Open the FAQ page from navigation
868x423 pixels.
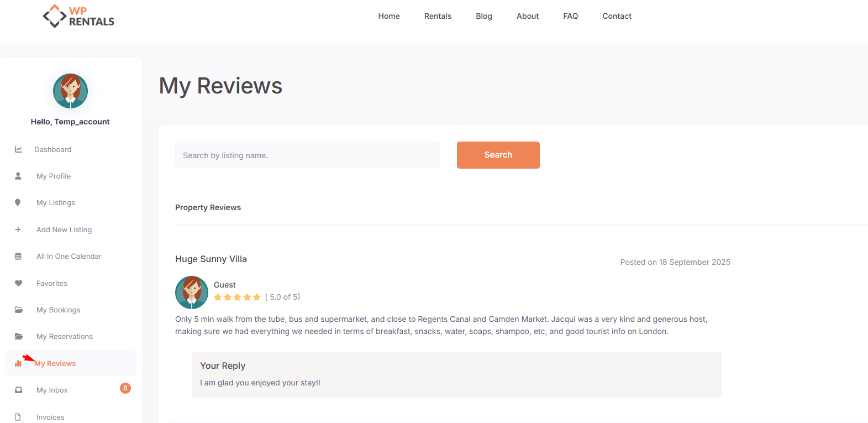point(570,16)
